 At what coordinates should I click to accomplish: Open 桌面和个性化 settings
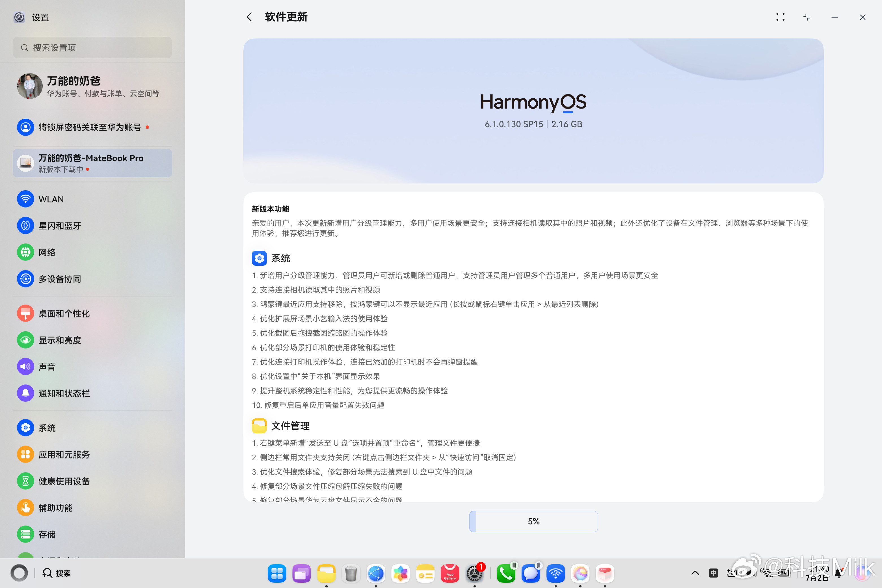tap(93, 314)
